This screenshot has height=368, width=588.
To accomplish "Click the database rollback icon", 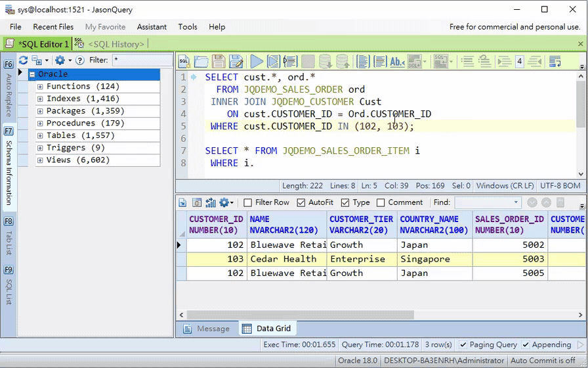I will point(343,61).
